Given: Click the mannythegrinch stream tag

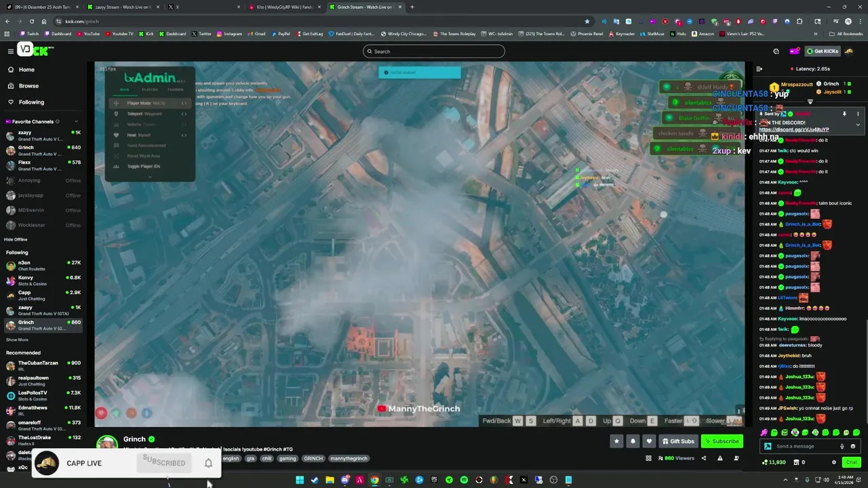Looking at the screenshot, I should pos(349,458).
